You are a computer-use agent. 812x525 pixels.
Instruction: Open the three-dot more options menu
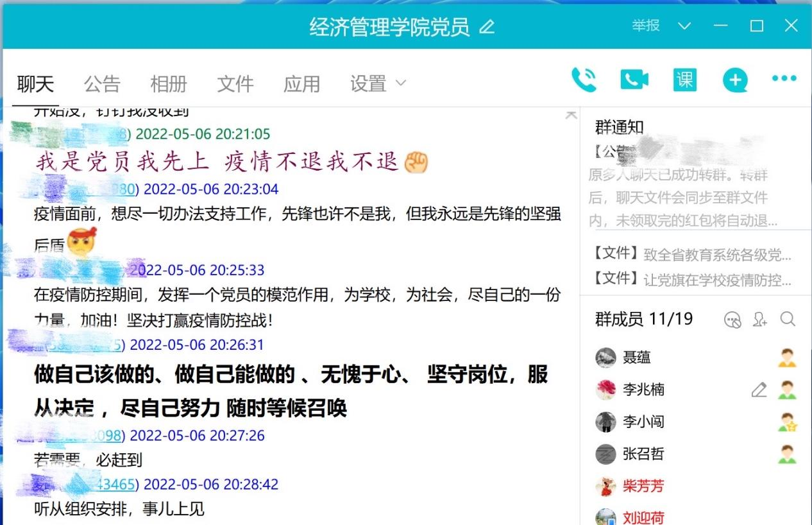click(x=784, y=79)
